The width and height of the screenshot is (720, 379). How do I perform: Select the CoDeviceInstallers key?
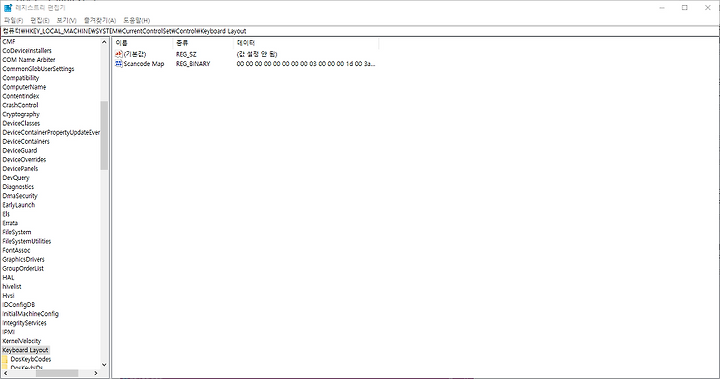pyautogui.click(x=27, y=51)
